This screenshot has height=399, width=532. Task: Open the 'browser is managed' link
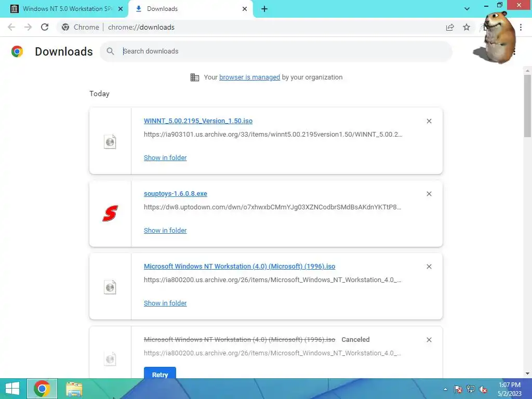coord(250,77)
